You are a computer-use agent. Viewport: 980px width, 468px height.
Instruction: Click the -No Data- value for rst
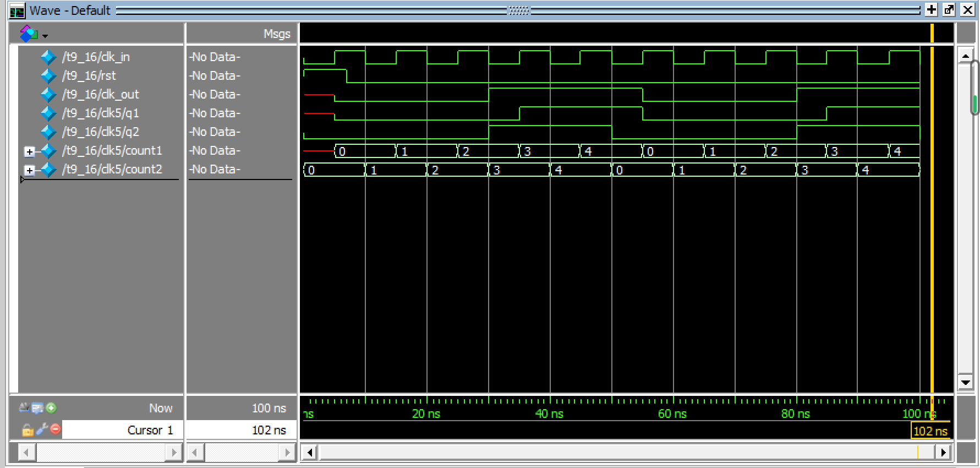click(215, 76)
